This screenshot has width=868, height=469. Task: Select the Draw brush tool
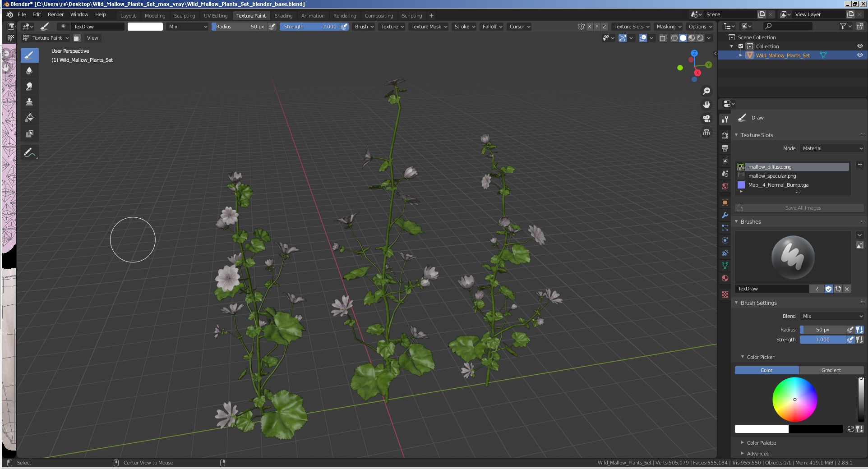[x=29, y=55]
